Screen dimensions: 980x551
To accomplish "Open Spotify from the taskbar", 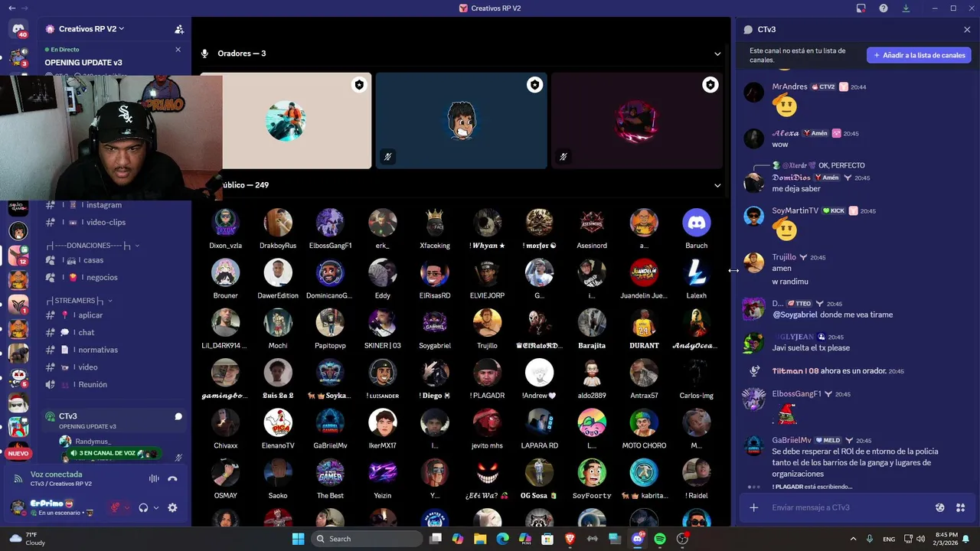I will pos(660,539).
